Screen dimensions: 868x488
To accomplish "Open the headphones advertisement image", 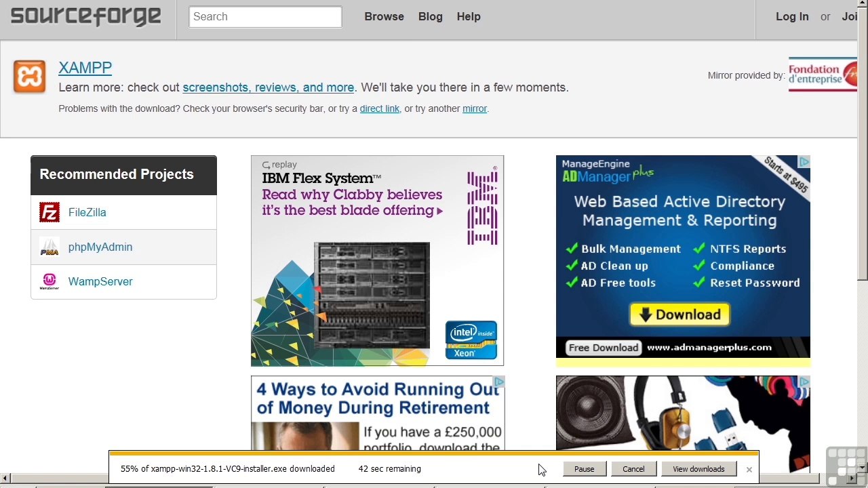I will click(683, 413).
